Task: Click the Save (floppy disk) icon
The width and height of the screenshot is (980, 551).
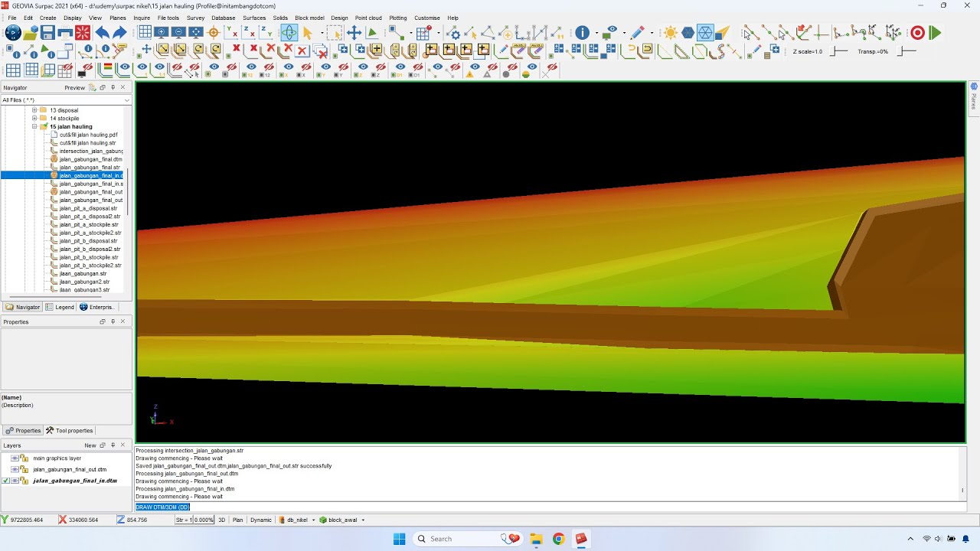Action: pos(47,33)
